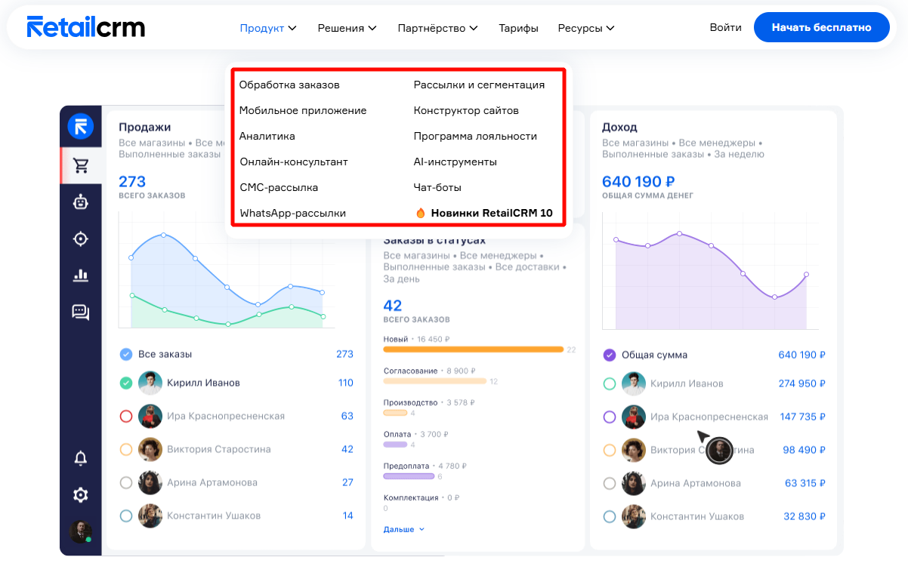This screenshot has height=588, width=908.
Task: Click Кирилл Иванов's avatar in Продажи panel
Action: [x=150, y=383]
